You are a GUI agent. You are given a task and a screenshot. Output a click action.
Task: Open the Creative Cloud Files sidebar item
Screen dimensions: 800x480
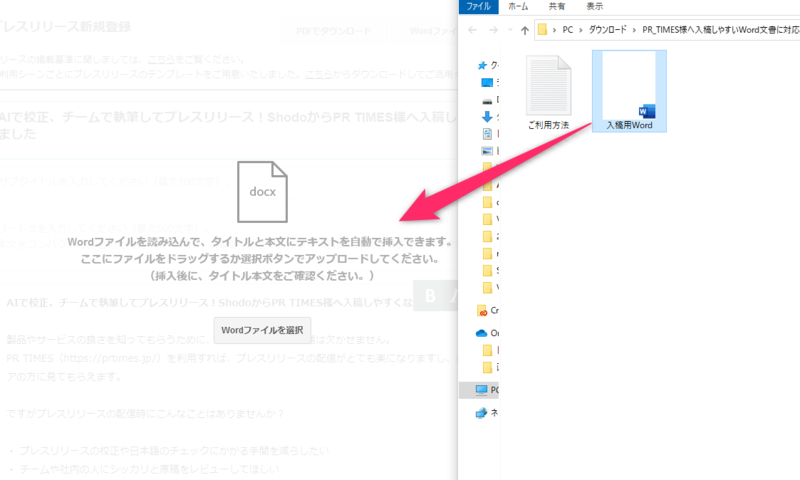487,310
